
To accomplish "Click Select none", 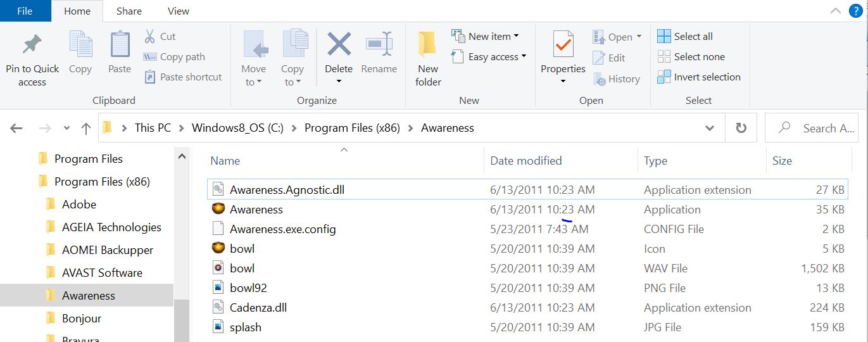I will pyautogui.click(x=691, y=56).
